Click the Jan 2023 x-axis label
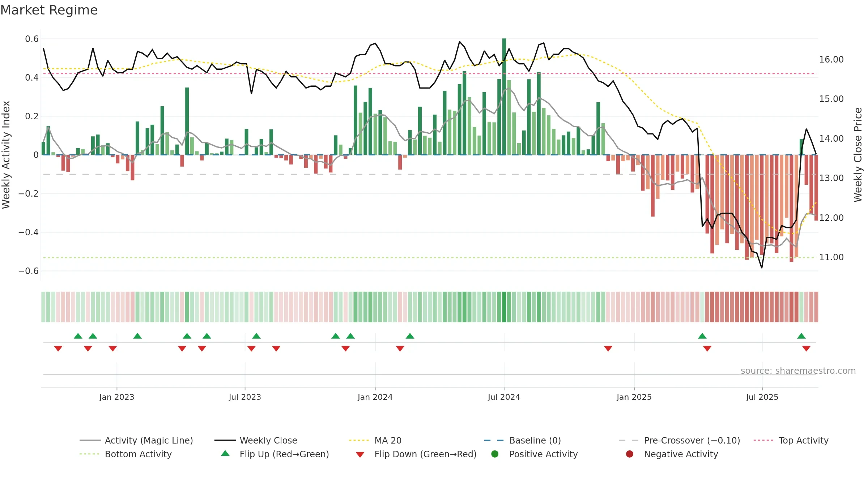The height and width of the screenshot is (488, 868). tap(116, 397)
